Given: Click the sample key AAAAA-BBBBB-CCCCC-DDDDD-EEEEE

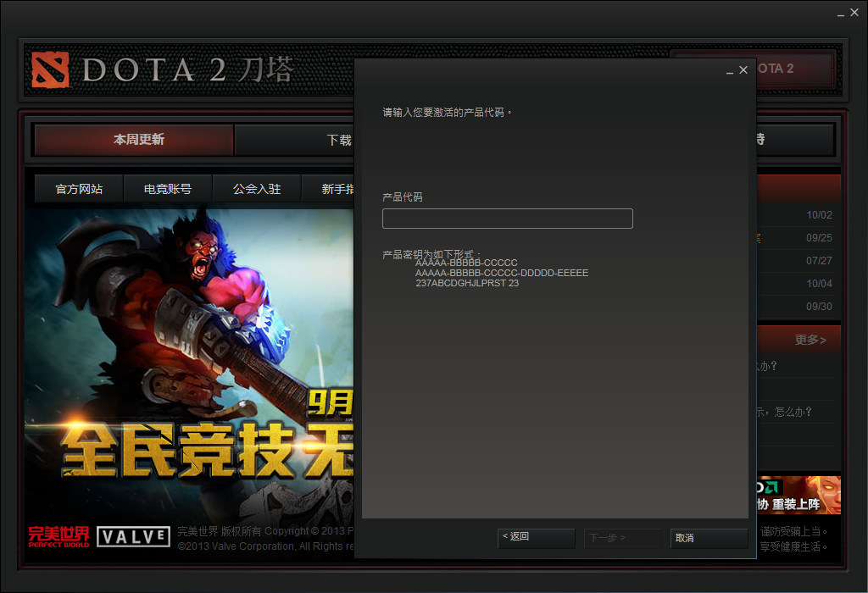Looking at the screenshot, I should pos(502,273).
